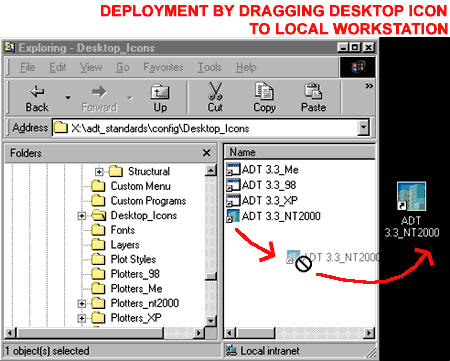Click the '1 object(s) selected' status text

pos(47,351)
